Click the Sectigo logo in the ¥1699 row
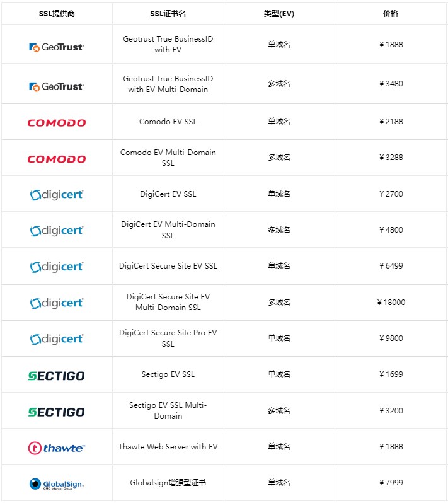448x503 pixels. click(57, 376)
